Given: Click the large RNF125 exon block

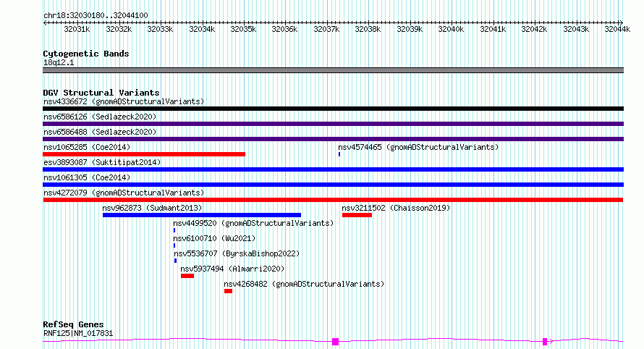Looking at the screenshot, I should pos(335,342).
